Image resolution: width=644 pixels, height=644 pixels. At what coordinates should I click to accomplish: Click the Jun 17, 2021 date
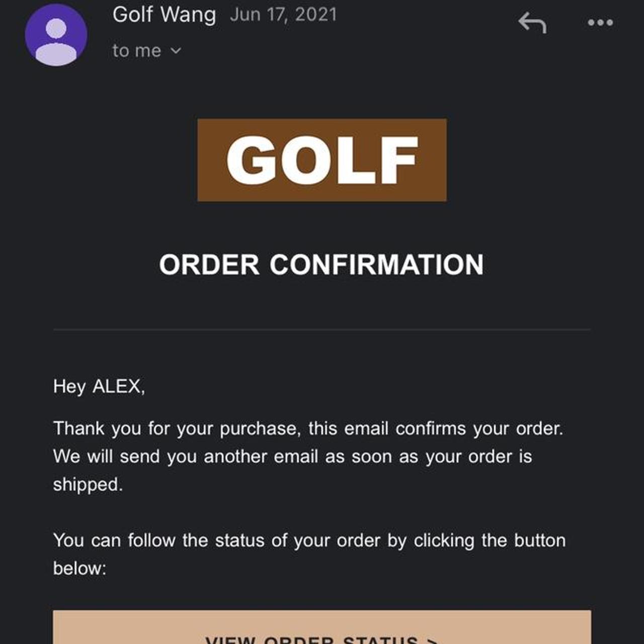coord(283,15)
